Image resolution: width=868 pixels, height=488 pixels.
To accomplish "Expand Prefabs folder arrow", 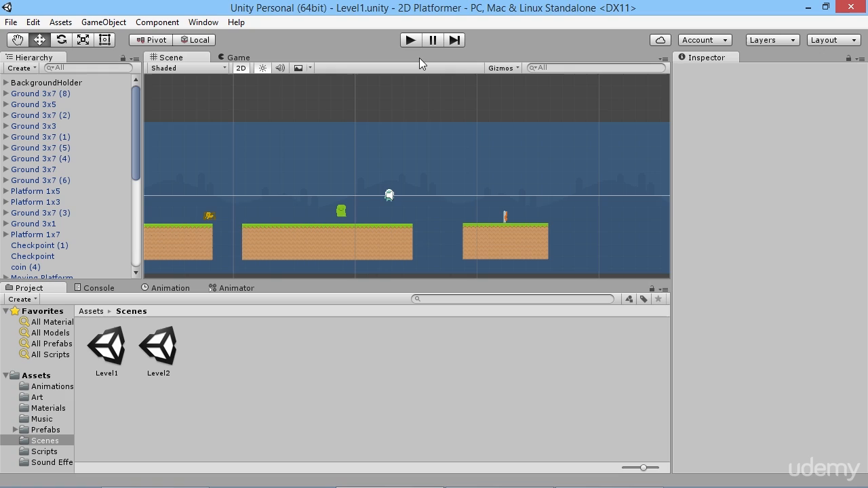I will point(16,430).
